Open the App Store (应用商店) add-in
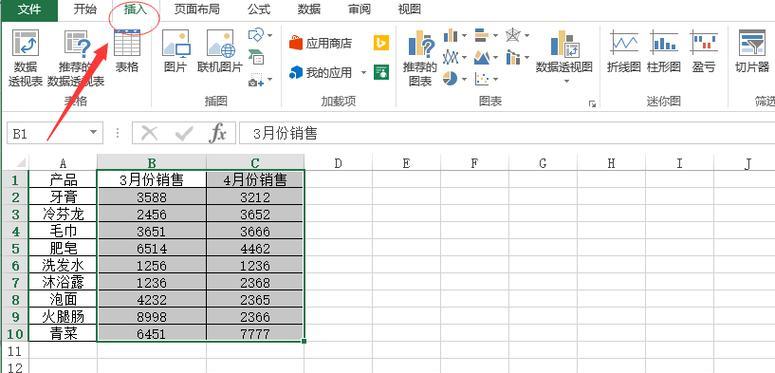The image size is (775, 373). (x=320, y=43)
